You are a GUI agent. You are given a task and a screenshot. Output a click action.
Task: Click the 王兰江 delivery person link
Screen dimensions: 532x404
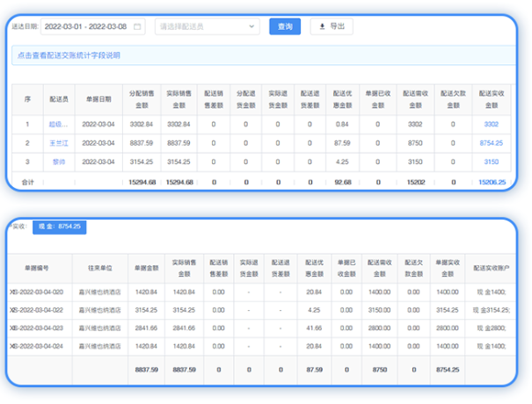(59, 143)
